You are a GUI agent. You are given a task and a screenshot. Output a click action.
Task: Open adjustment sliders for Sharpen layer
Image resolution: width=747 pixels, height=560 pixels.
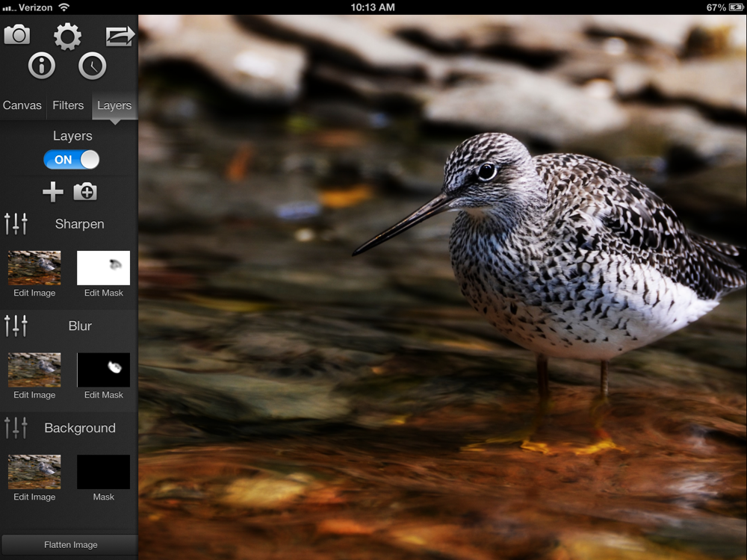click(x=16, y=224)
